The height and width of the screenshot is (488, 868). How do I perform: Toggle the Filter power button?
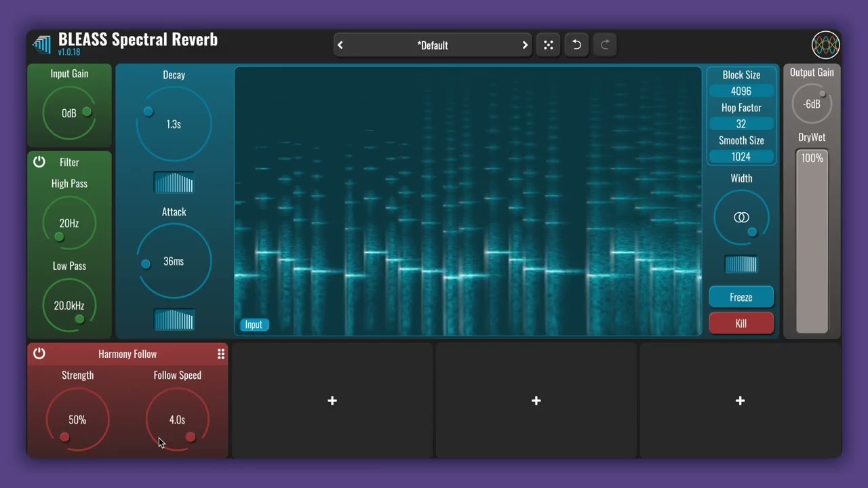39,162
